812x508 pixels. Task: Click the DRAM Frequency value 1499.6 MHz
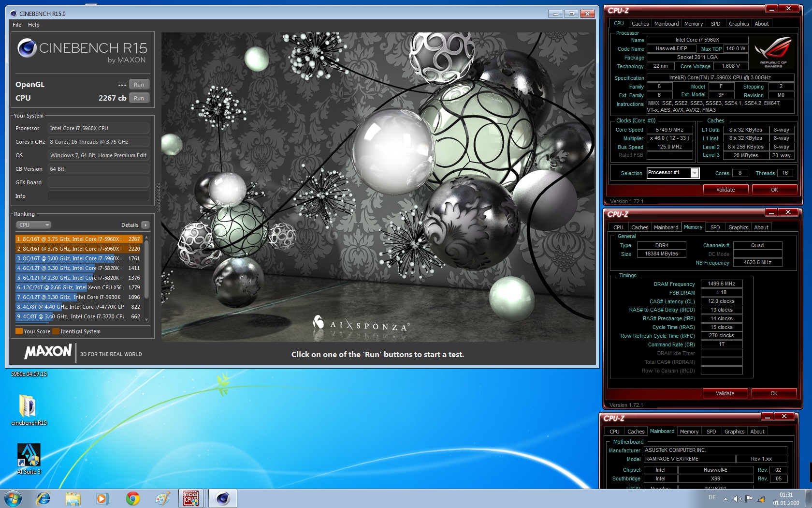click(x=721, y=284)
